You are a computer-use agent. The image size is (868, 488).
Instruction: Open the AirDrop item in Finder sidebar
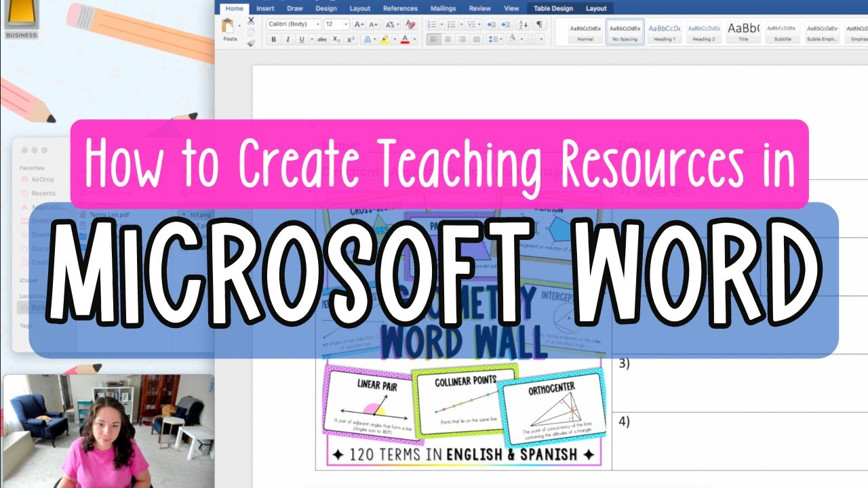37,180
